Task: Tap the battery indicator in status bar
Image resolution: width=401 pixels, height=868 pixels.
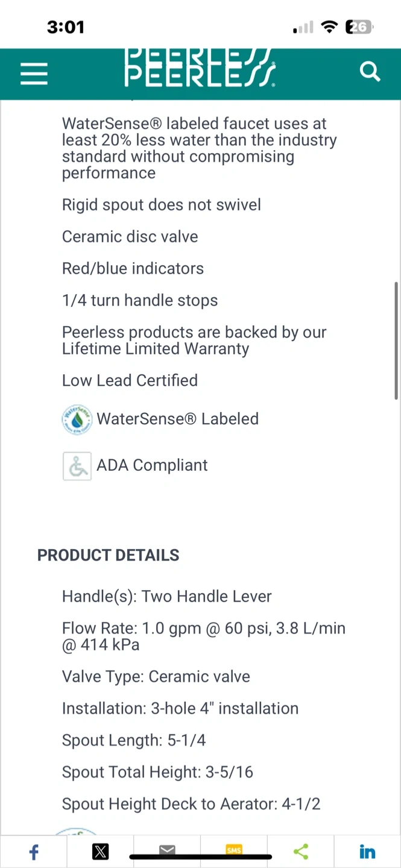Action: (359, 27)
